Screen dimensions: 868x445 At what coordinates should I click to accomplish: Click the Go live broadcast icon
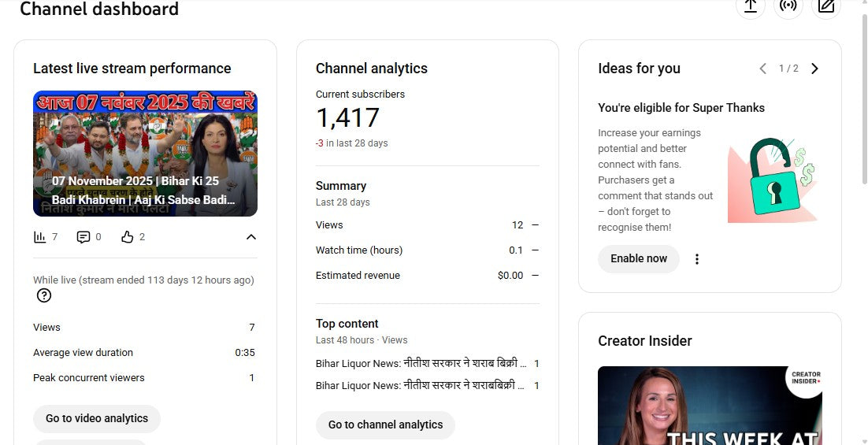pos(788,6)
